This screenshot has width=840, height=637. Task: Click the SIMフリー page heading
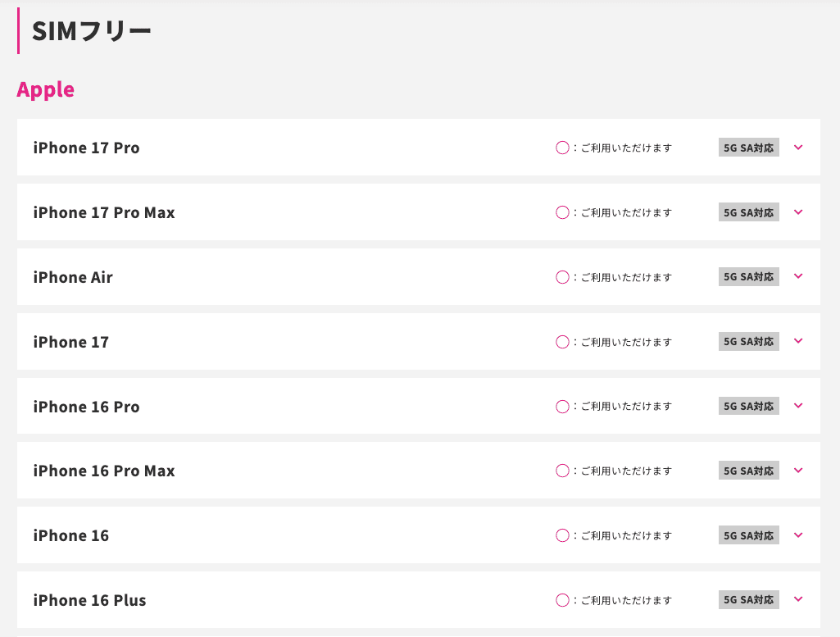pyautogui.click(x=92, y=31)
